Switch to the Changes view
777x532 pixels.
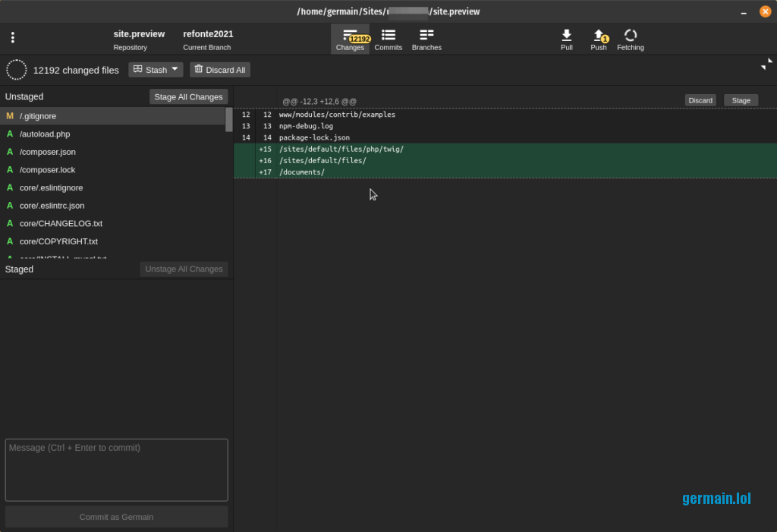(350, 39)
